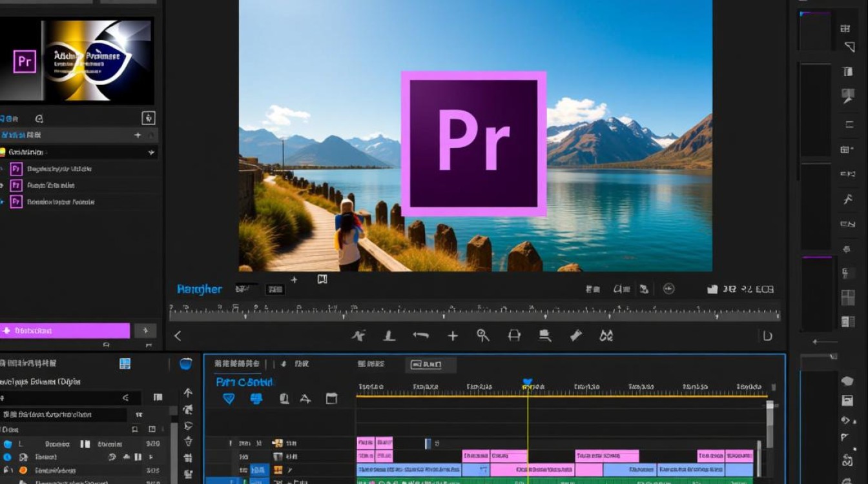Click the plus icon in the monitor transport controls
This screenshot has width=868, height=484.
pos(453,336)
